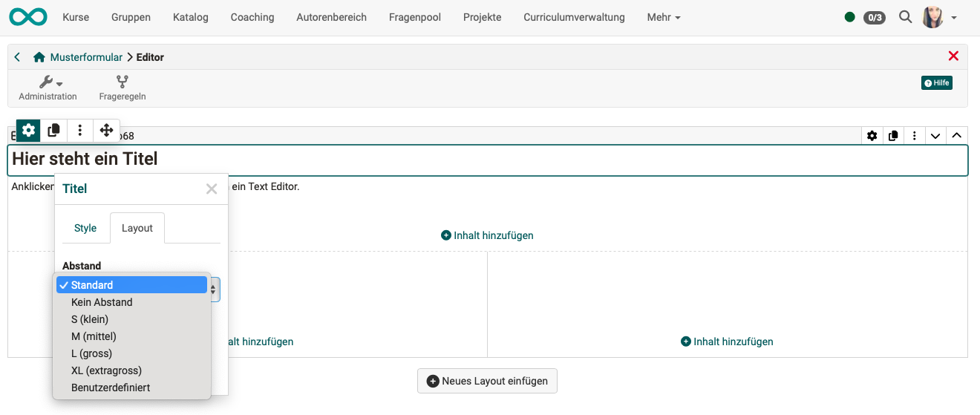Click the green online status dot

[850, 17]
